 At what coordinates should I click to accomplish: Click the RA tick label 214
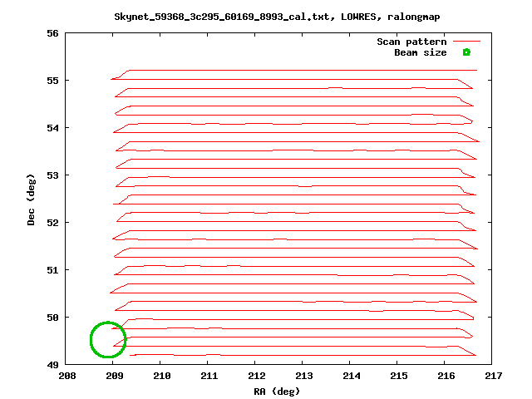point(351,376)
